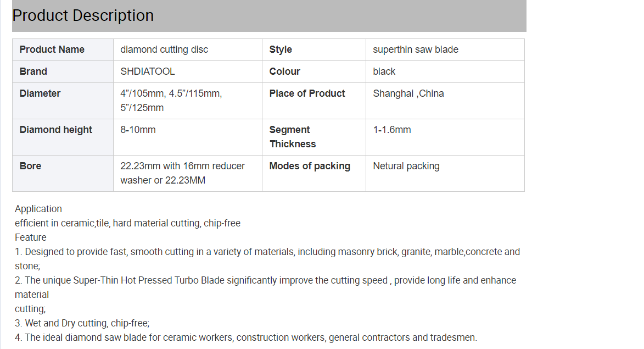Click the "black" colour value

(x=384, y=71)
